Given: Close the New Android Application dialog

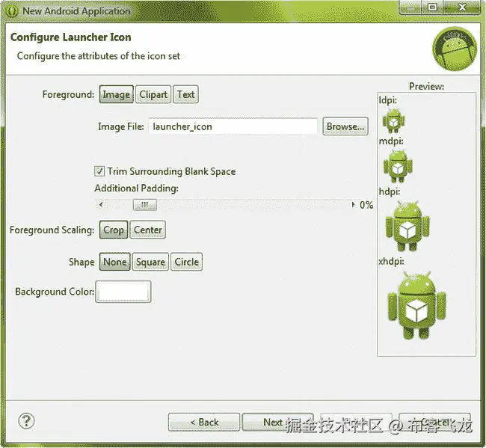Looking at the screenshot, I should 462,7.
